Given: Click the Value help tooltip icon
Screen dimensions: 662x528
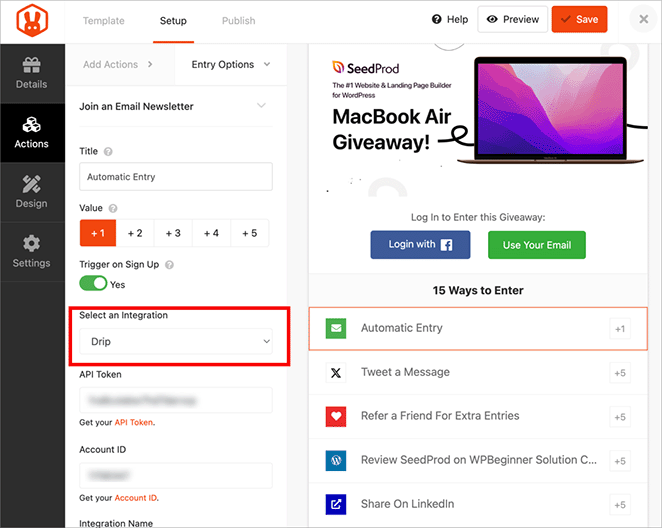Looking at the screenshot, I should 113,208.
